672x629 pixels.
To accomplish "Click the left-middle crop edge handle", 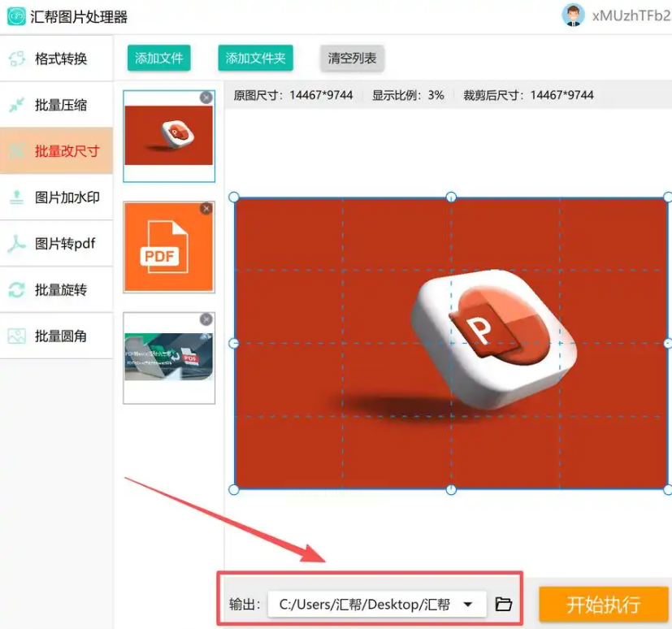I will click(233, 343).
